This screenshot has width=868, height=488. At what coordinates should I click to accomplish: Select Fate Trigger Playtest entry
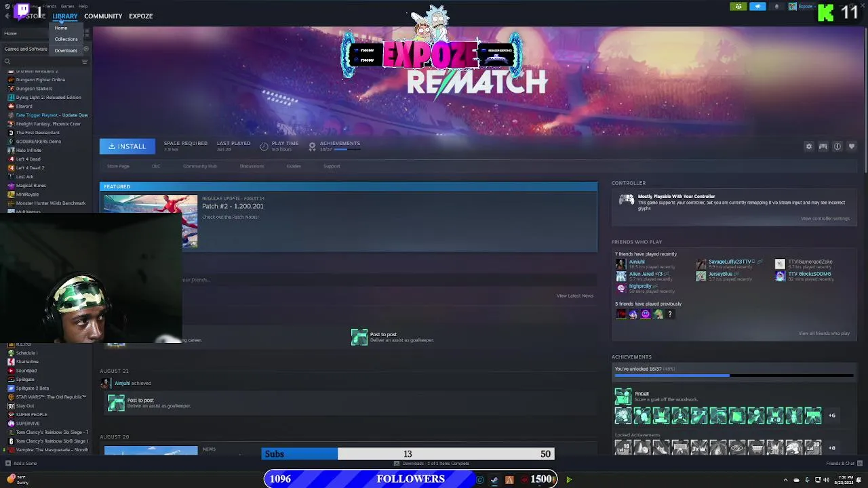52,115
